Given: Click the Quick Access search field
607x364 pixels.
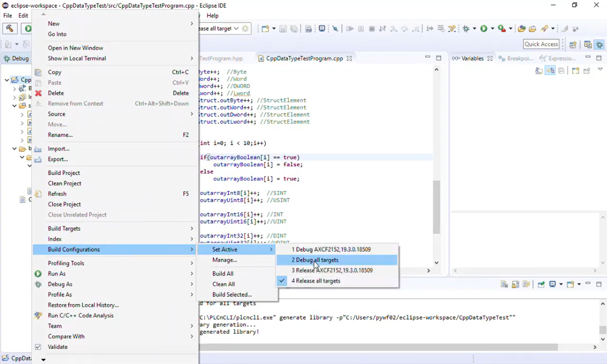Looking at the screenshot, I should click(541, 44).
